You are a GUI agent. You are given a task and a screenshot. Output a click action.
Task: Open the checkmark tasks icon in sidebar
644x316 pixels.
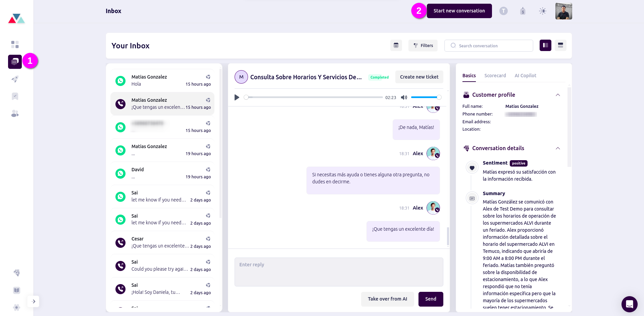tap(15, 96)
